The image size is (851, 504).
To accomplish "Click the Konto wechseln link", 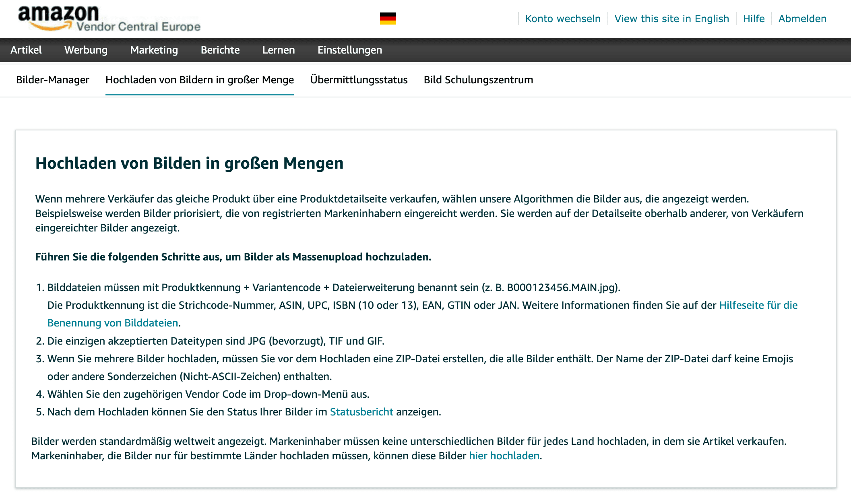I will click(x=563, y=19).
